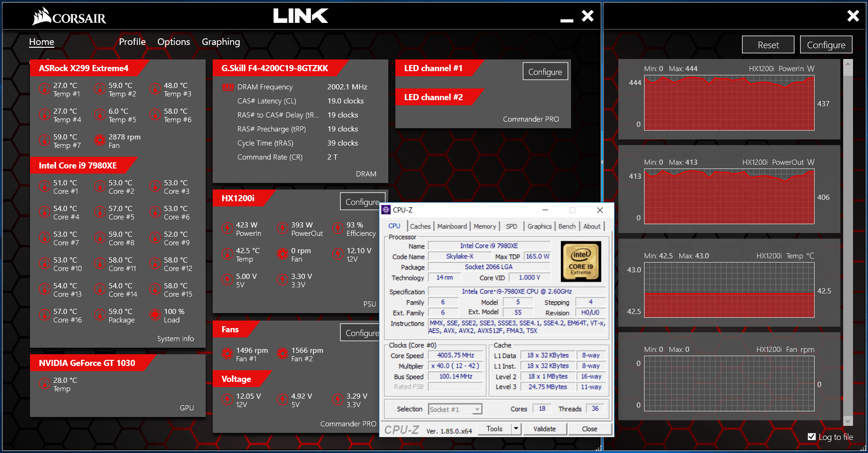This screenshot has height=453, width=868.
Task: Click the HX1200i 5V rail icon
Action: [x=227, y=280]
